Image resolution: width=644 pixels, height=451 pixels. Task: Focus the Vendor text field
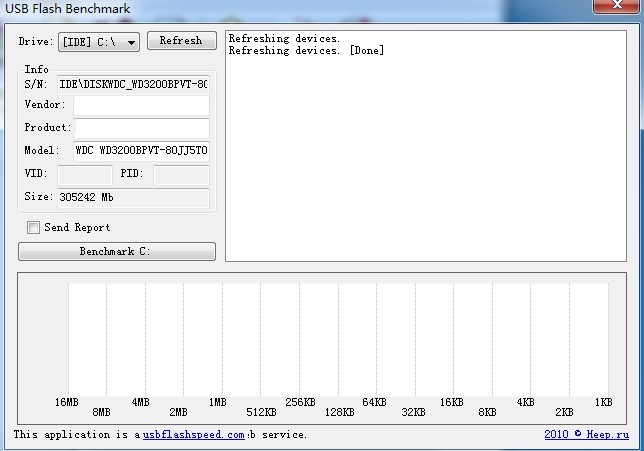click(140, 105)
